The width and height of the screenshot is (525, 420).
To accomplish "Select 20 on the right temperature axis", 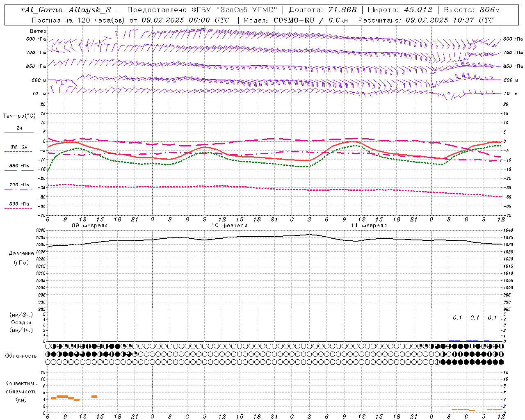I will click(x=506, y=104).
